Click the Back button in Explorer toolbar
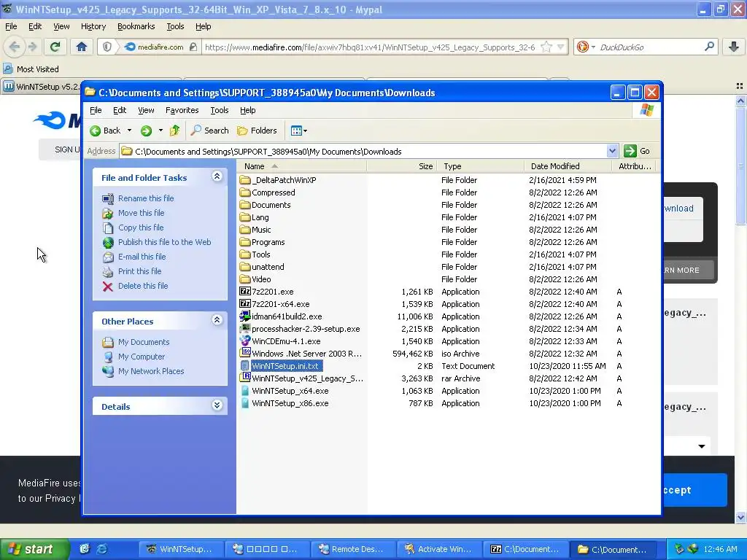Image resolution: width=747 pixels, height=560 pixels. [106, 131]
